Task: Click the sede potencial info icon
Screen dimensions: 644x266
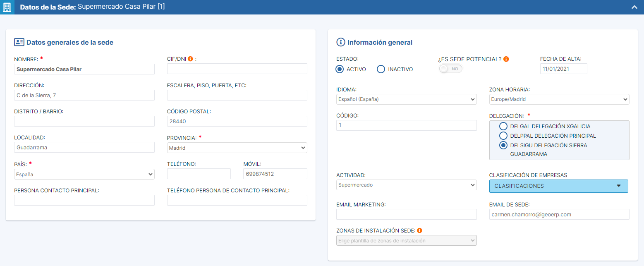Action: pos(506,59)
